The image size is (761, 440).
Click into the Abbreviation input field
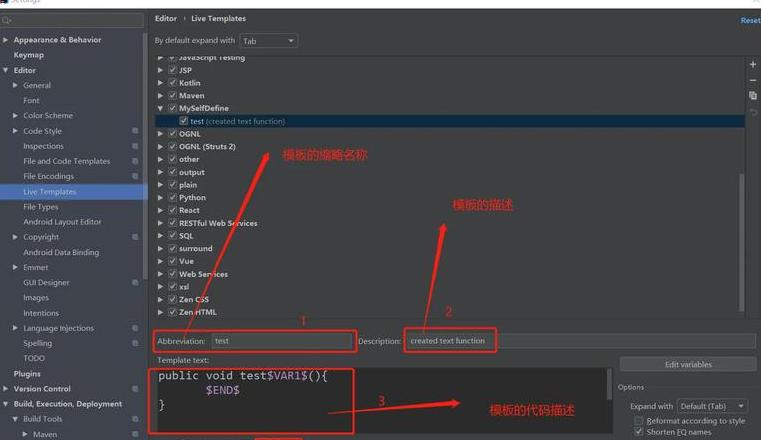pyautogui.click(x=282, y=341)
